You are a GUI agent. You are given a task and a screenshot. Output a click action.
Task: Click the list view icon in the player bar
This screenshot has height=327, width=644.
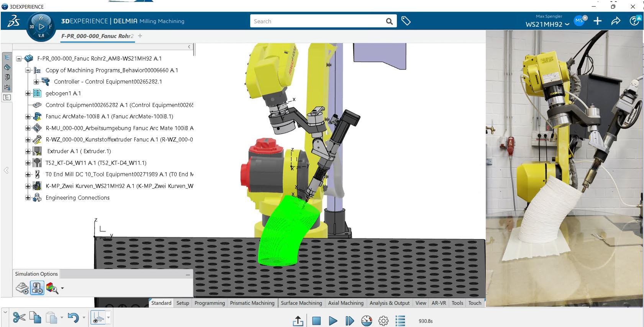click(x=400, y=321)
